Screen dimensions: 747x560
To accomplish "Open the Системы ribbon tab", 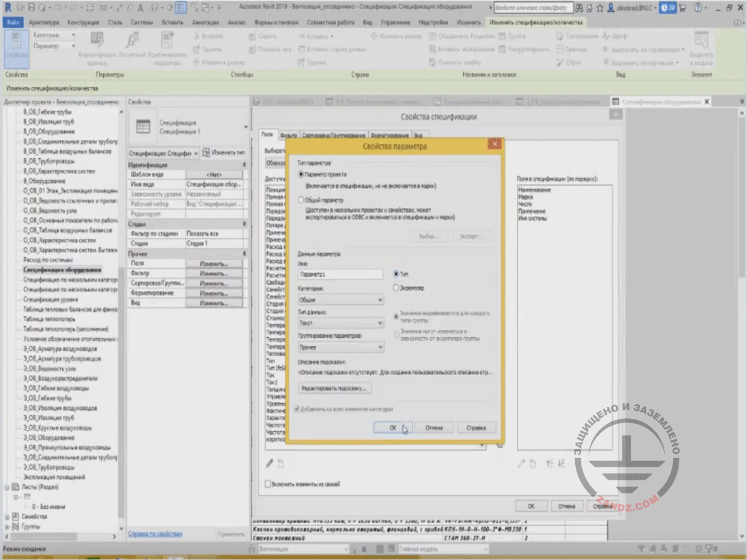I will 143,22.
